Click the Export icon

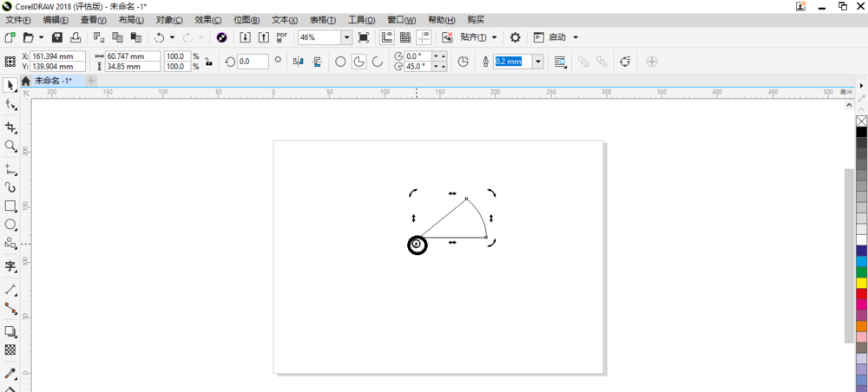[x=264, y=37]
